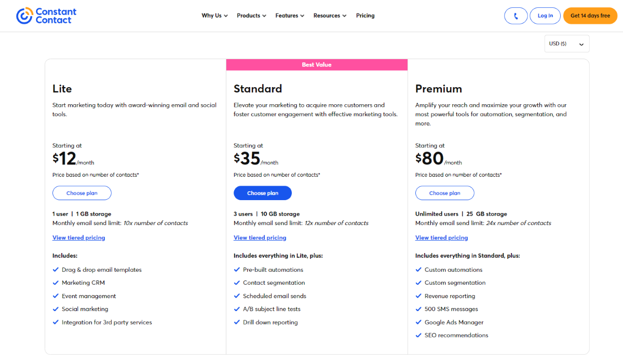Click checkmark beside SEO recommendations
This screenshot has height=364, width=623.
point(418,335)
